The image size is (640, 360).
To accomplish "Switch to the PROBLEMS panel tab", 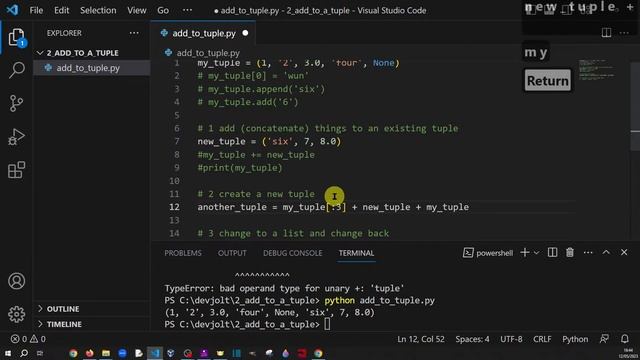I will click(x=183, y=253).
